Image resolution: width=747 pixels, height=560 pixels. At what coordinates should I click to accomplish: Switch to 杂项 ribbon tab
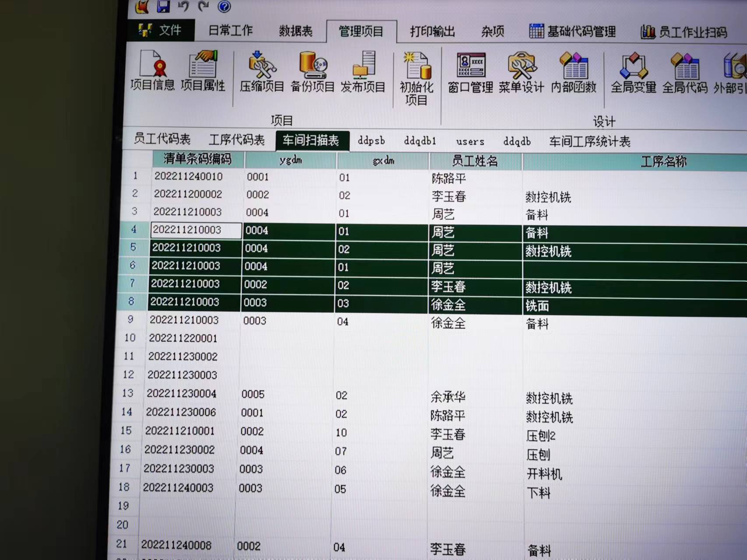tap(493, 31)
